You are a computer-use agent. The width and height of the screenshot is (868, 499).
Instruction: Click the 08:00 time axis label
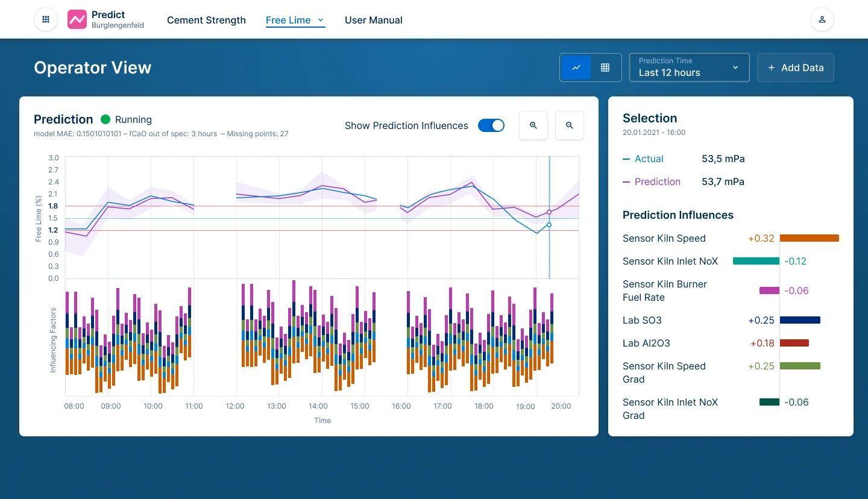click(74, 406)
